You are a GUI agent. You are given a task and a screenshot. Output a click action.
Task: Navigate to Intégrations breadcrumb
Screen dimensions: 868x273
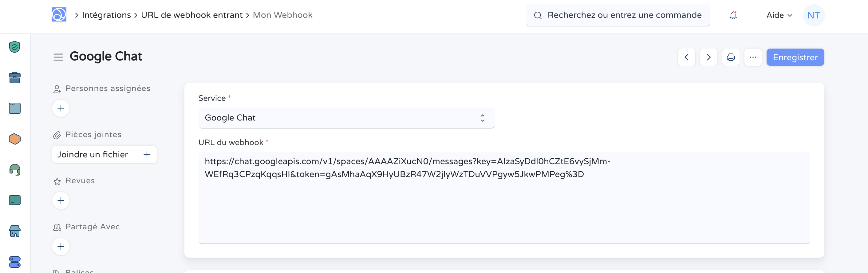[106, 15]
